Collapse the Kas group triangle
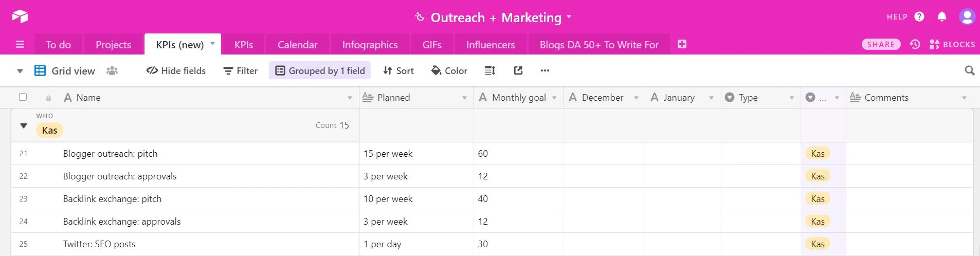 [x=24, y=125]
